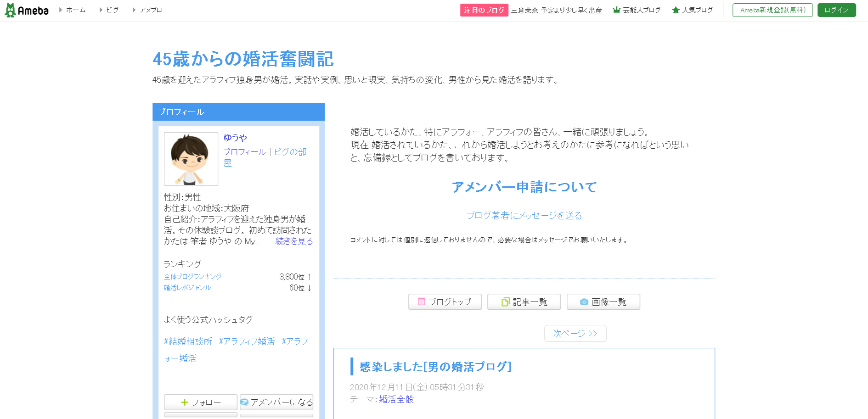Screen dimensions: 868x419
Task: Click the pink page icon on ブログトップ
Action: [421, 302]
